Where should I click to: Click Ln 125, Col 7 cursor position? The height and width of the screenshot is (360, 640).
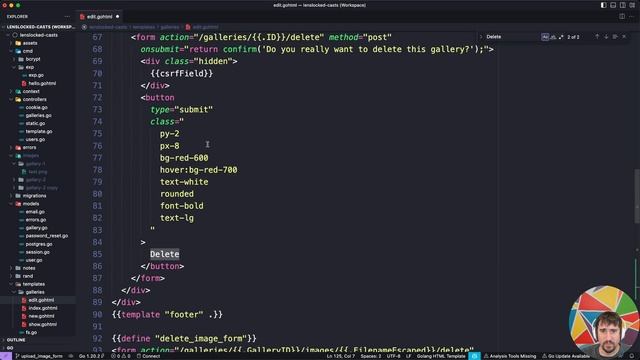(x=340, y=356)
